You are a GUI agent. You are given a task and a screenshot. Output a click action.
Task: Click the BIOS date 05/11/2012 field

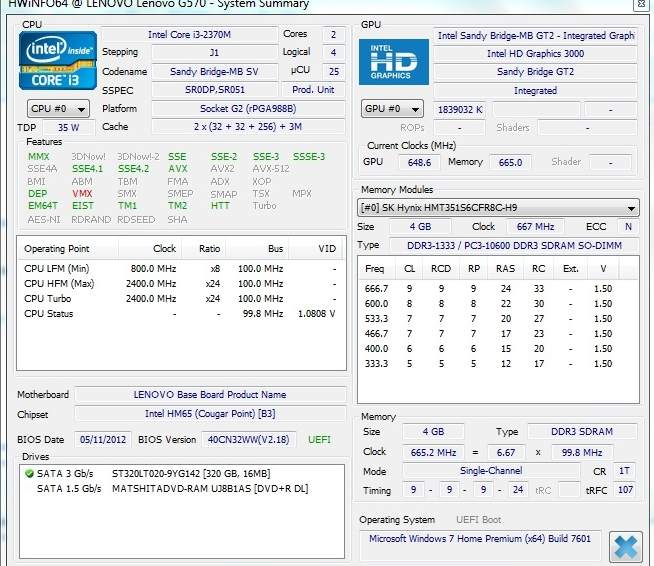click(x=103, y=440)
